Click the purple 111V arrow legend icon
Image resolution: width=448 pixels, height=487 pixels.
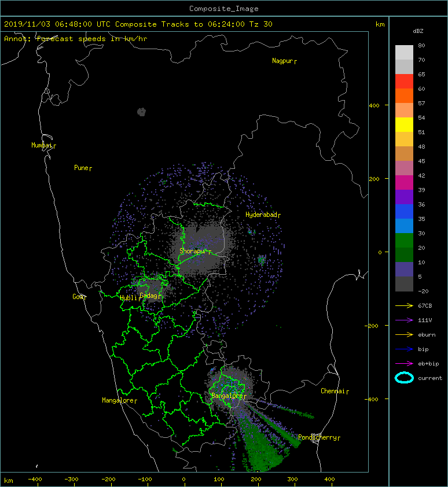coord(404,320)
